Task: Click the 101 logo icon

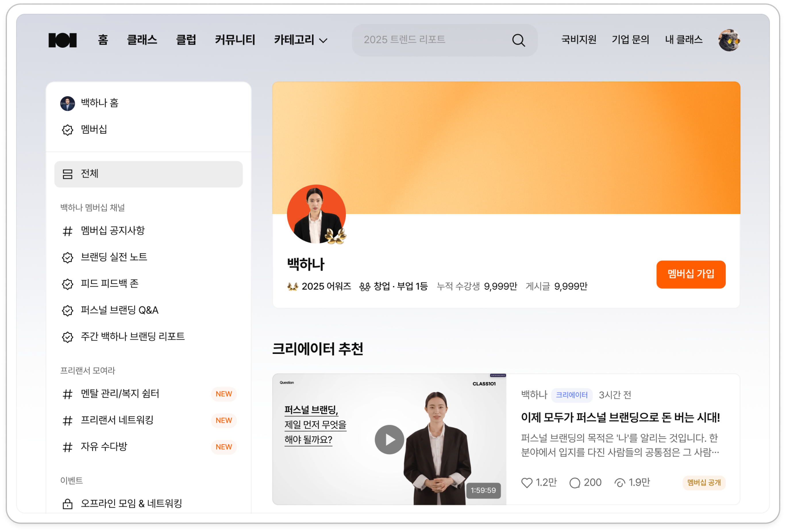Action: tap(63, 40)
